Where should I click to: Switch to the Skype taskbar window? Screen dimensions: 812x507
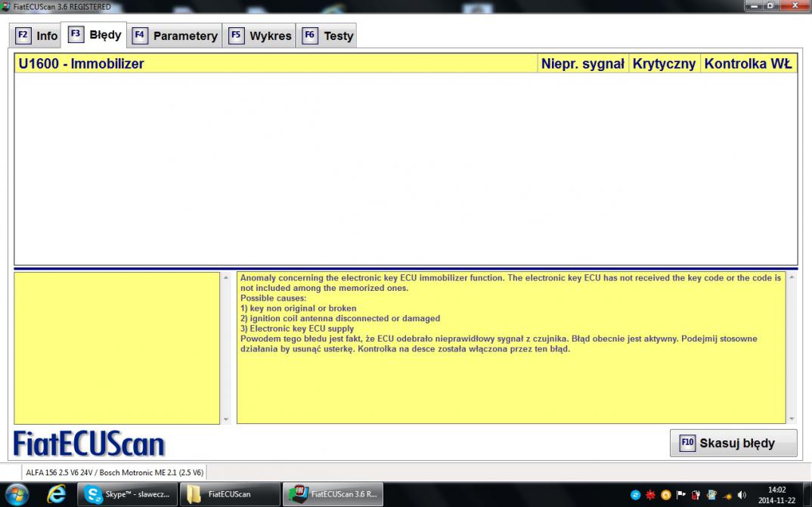point(127,494)
